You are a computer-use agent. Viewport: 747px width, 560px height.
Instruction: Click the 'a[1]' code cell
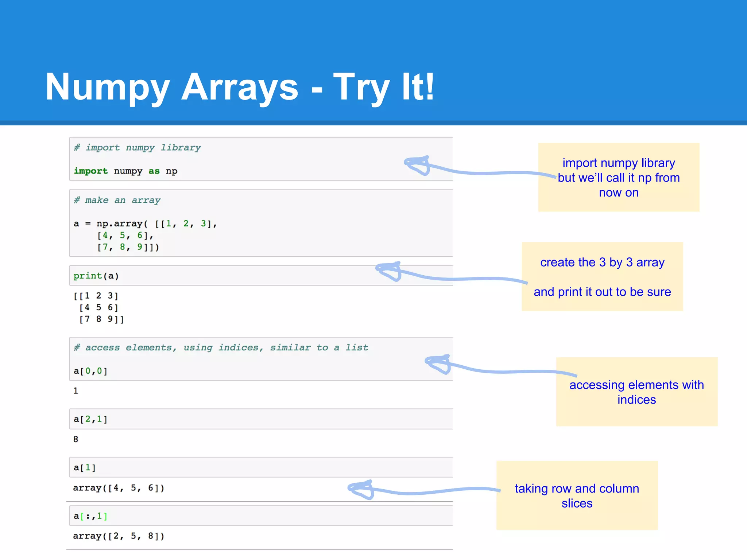(261, 467)
